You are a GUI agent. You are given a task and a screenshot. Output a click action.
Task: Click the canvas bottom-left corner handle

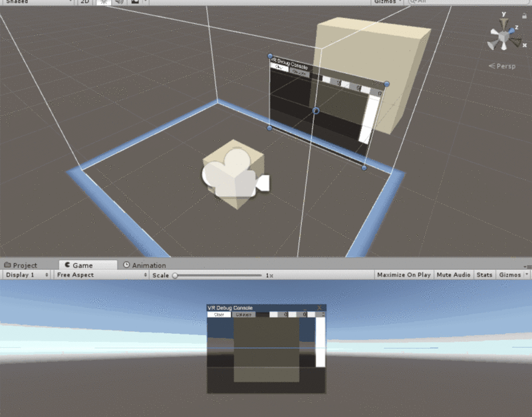269,128
